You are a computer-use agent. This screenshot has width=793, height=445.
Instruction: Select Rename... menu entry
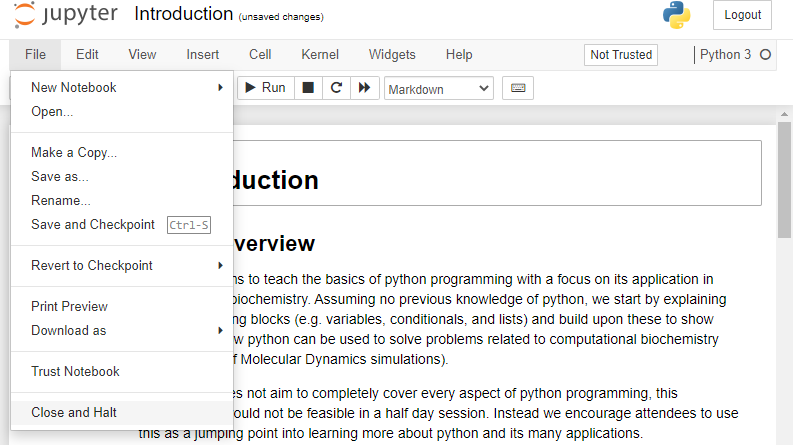point(122,201)
